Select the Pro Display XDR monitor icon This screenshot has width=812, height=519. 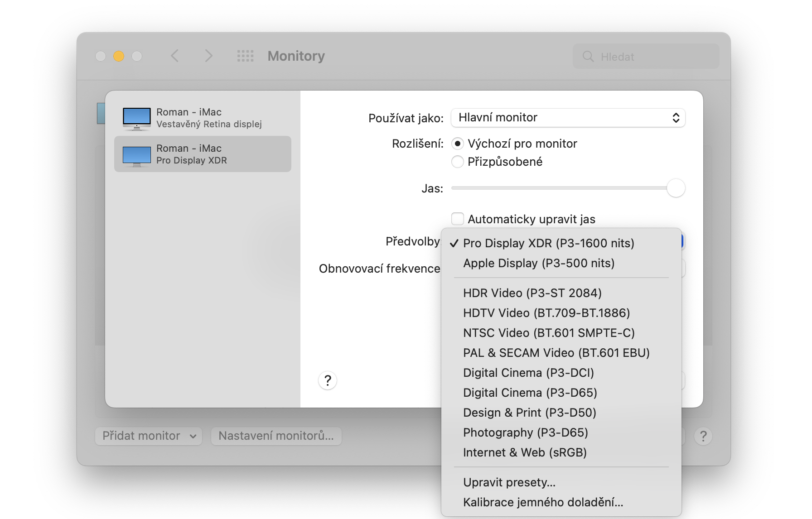point(137,156)
